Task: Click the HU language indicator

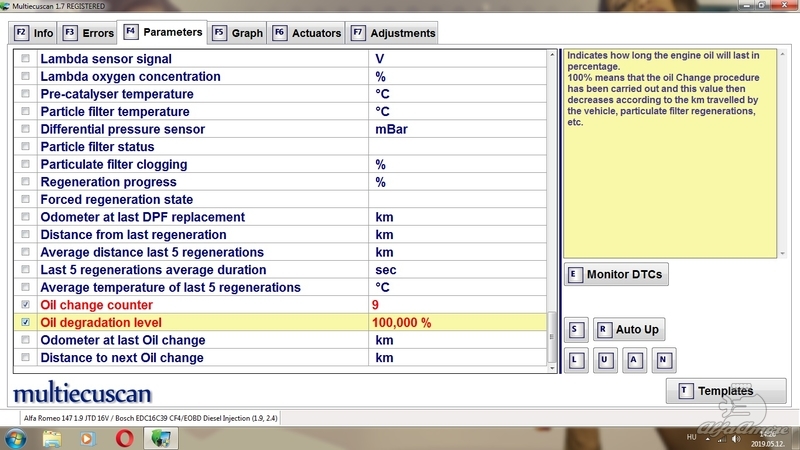Action: [x=691, y=437]
